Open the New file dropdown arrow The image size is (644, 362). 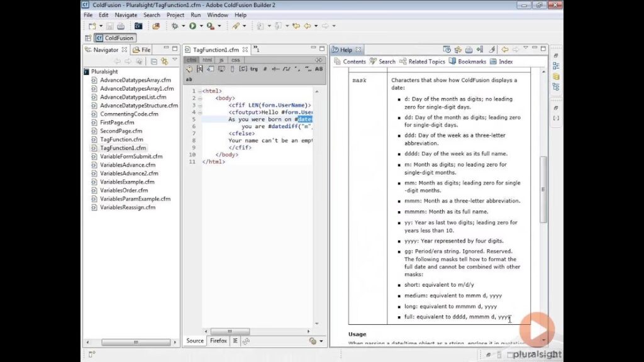[x=101, y=26]
